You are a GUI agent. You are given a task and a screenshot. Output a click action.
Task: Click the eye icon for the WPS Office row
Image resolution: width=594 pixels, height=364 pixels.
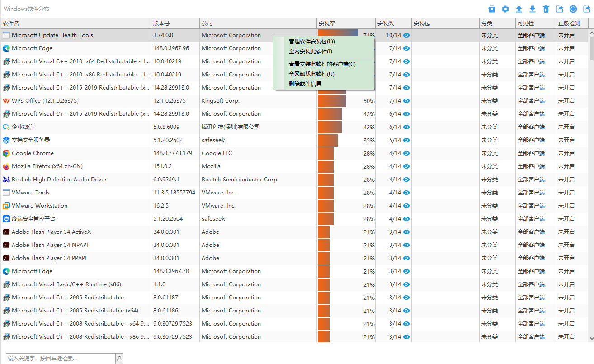[406, 101]
